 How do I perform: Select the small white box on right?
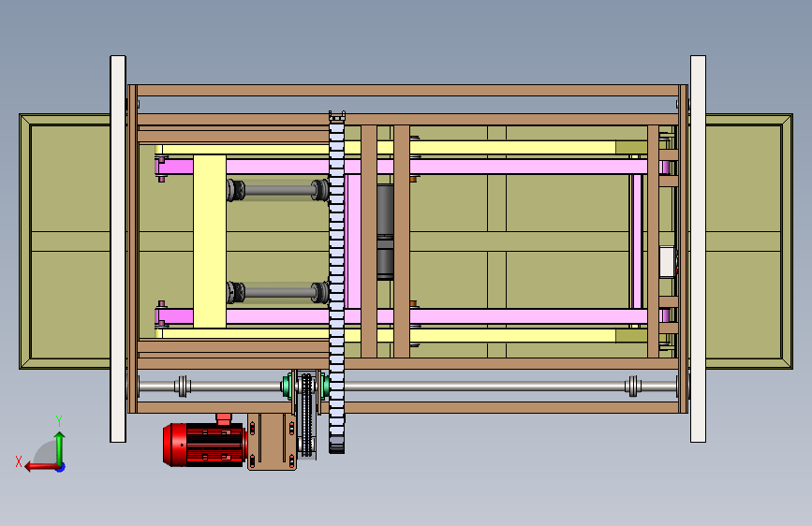pyautogui.click(x=667, y=262)
